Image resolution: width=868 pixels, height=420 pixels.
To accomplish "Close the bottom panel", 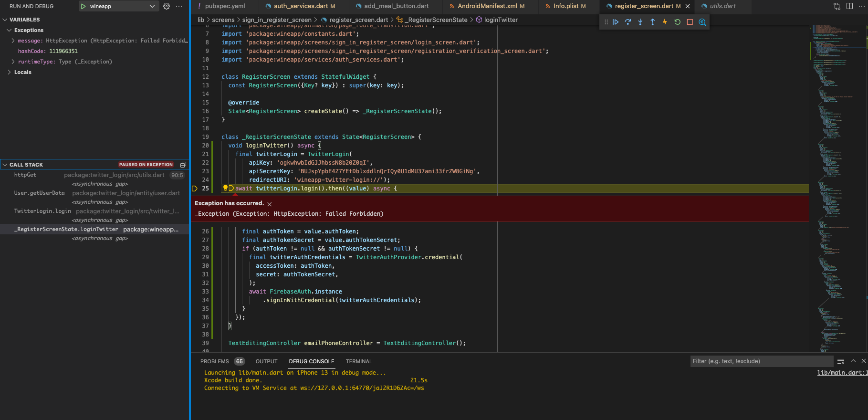I will point(863,361).
